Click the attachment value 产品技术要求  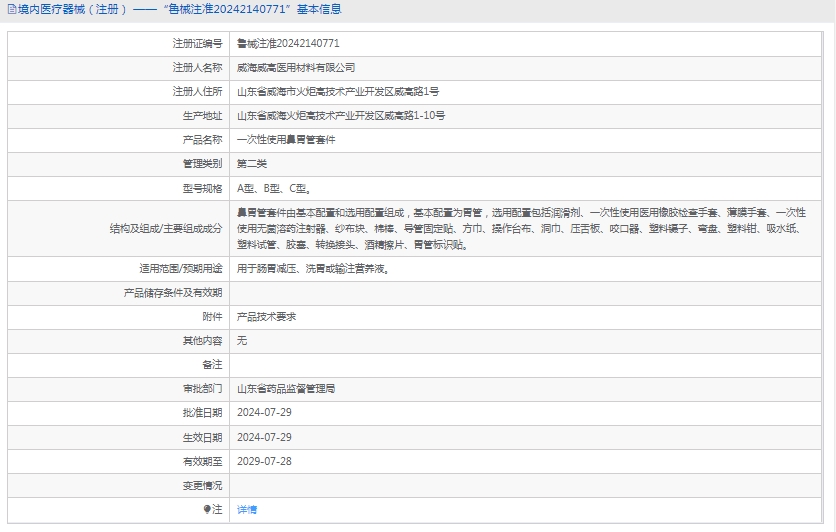click(266, 316)
